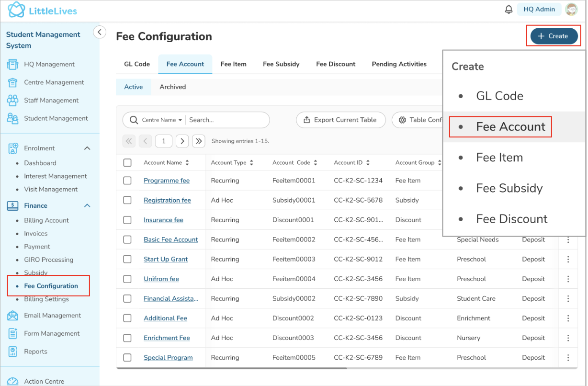The width and height of the screenshot is (588, 386).
Task: Click the notification bell icon
Action: tap(509, 10)
